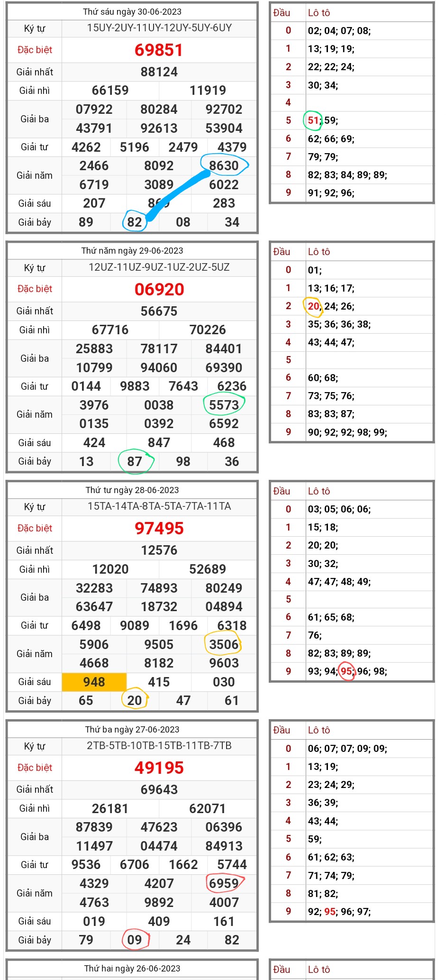This screenshot has height=980, width=446.
Task: Click the special prize number 49195
Action: tap(159, 768)
